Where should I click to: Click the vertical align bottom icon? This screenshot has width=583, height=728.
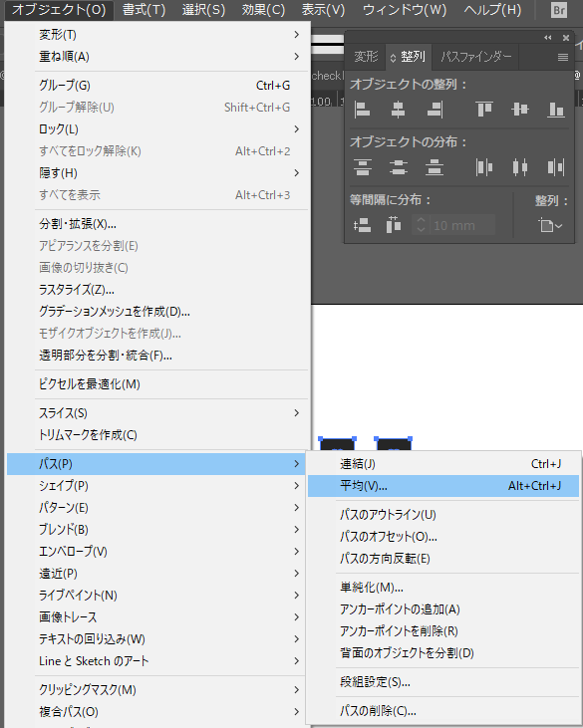pos(555,110)
